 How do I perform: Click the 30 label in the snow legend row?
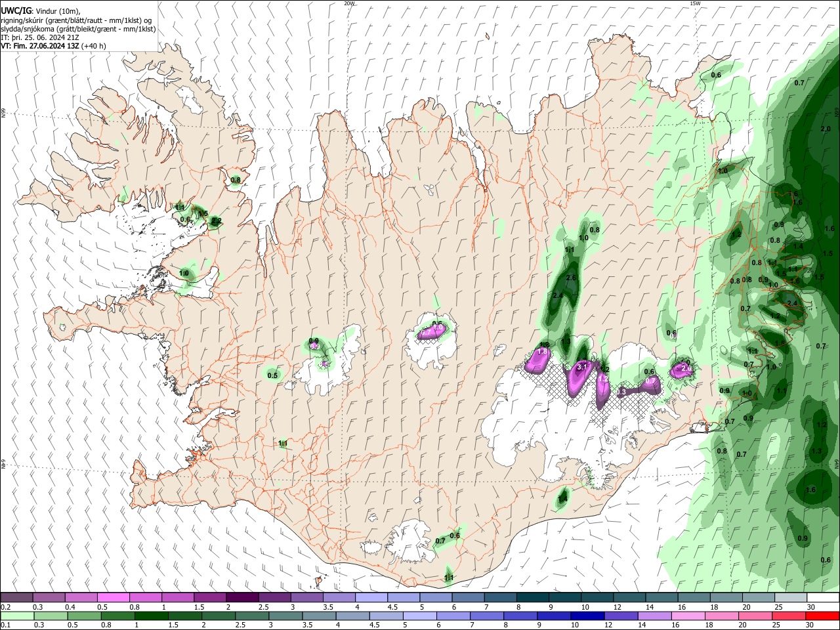(x=810, y=607)
